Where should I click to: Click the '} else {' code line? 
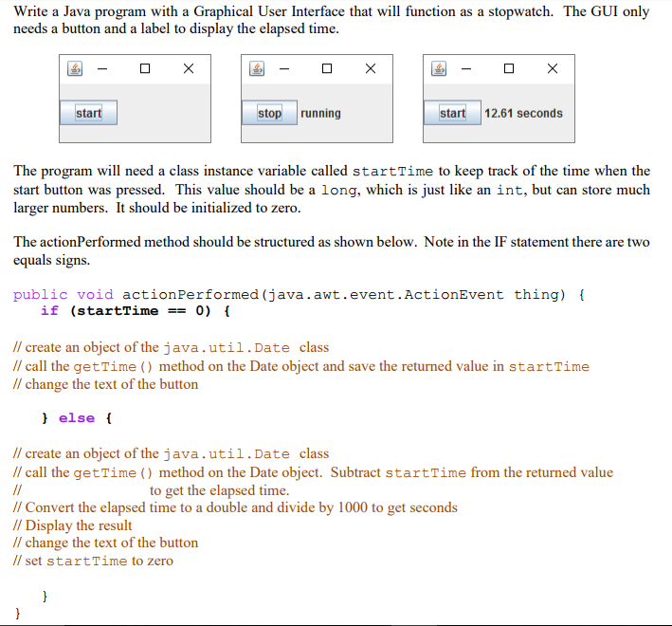(x=77, y=417)
